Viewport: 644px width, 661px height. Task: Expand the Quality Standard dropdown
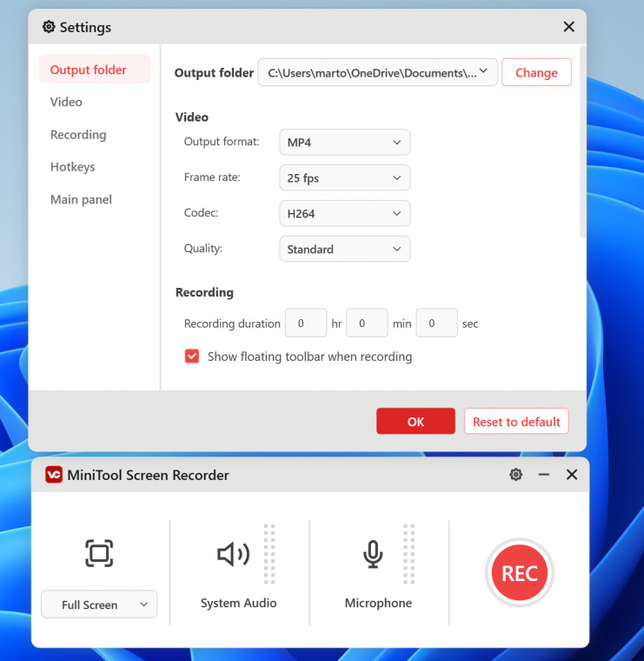[x=344, y=250]
